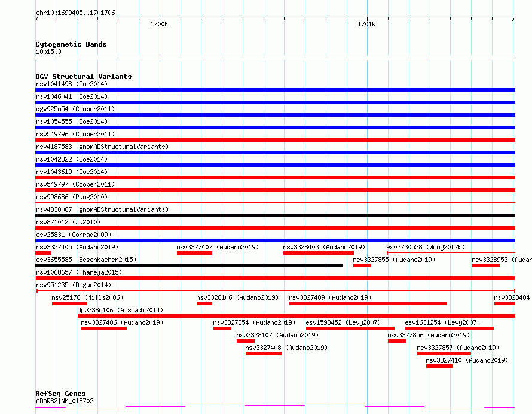Click the blue bar under nsv1041498

(275, 90)
